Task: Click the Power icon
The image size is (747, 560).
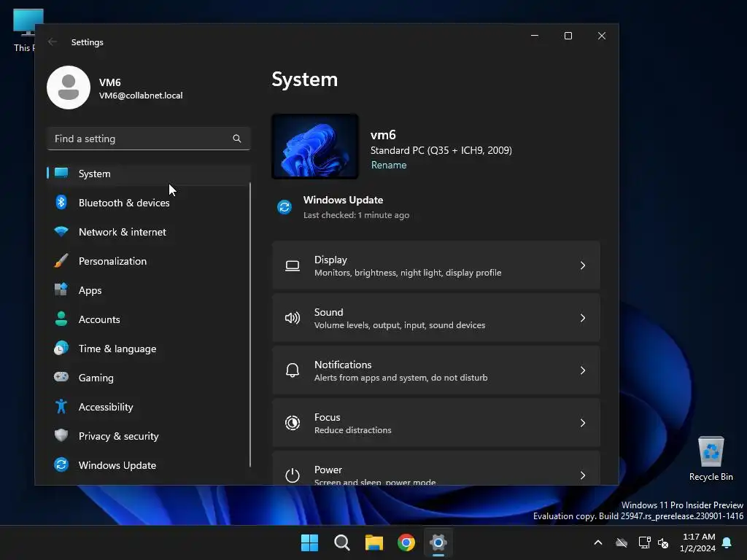Action: click(293, 475)
